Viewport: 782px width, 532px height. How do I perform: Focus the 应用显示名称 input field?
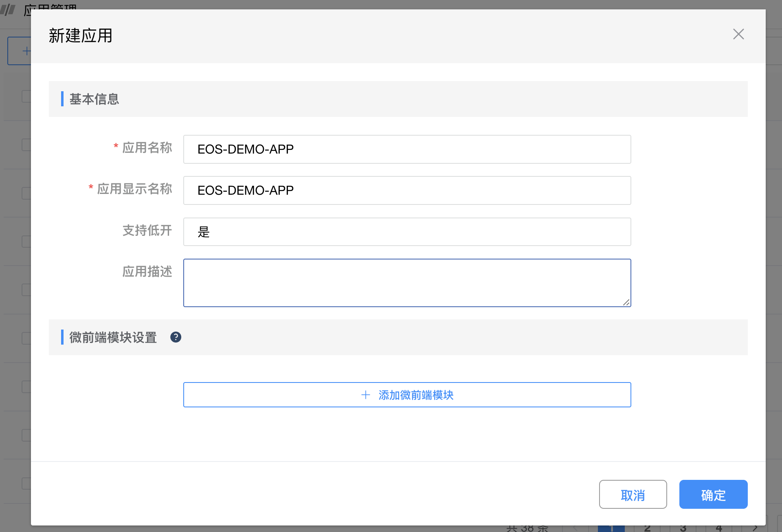[406, 191]
